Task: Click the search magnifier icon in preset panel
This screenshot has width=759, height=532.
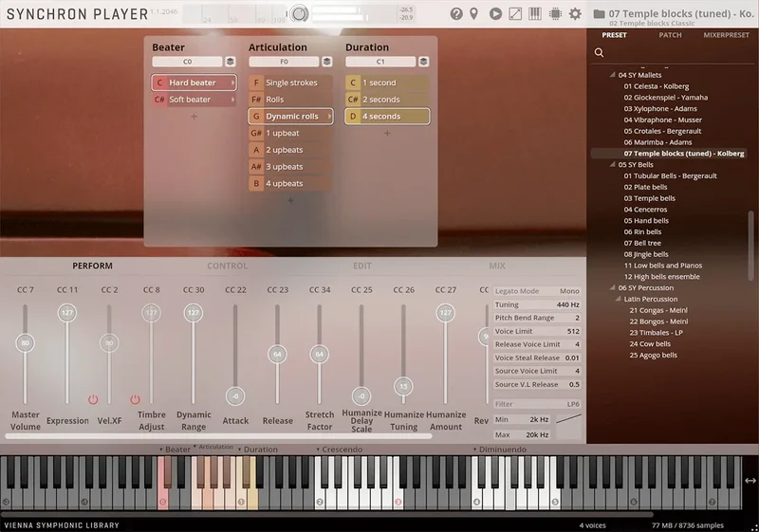Action: pos(599,52)
